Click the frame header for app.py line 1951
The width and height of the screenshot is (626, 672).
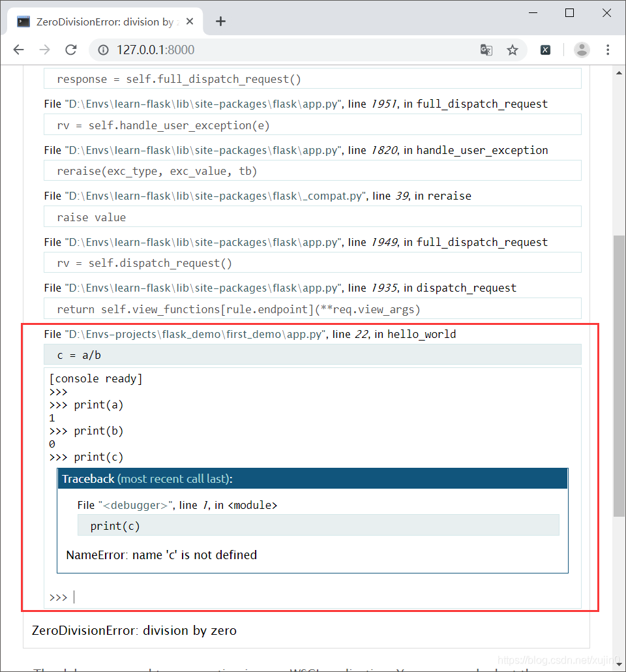point(295,104)
